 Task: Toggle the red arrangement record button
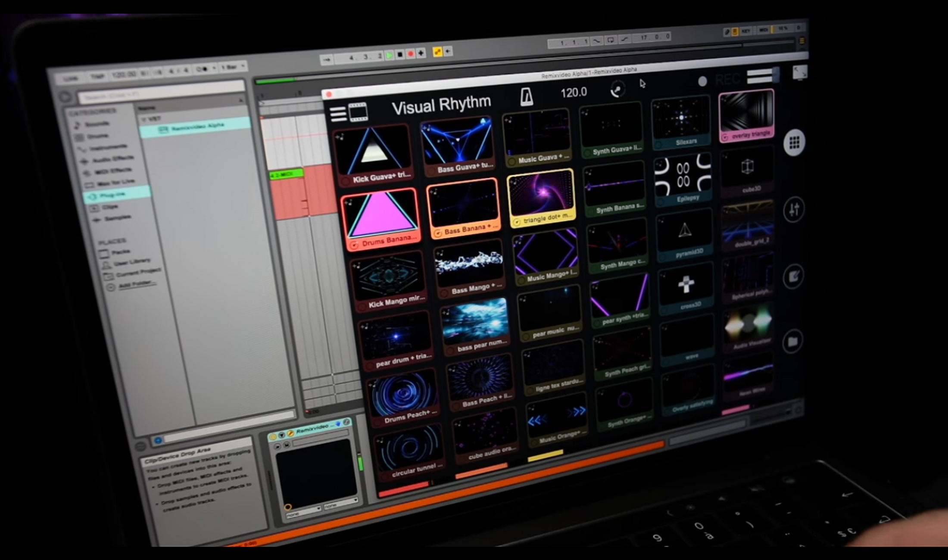tap(411, 54)
